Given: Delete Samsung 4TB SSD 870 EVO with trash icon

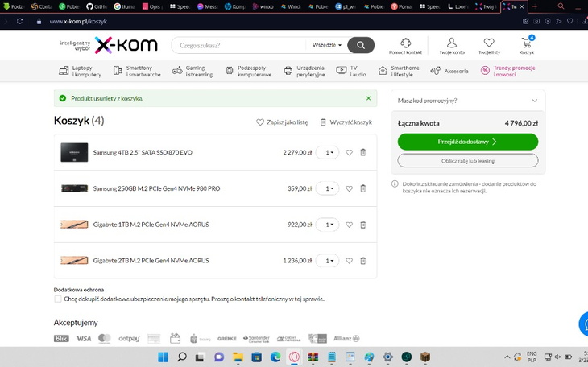Looking at the screenshot, I should (x=362, y=152).
